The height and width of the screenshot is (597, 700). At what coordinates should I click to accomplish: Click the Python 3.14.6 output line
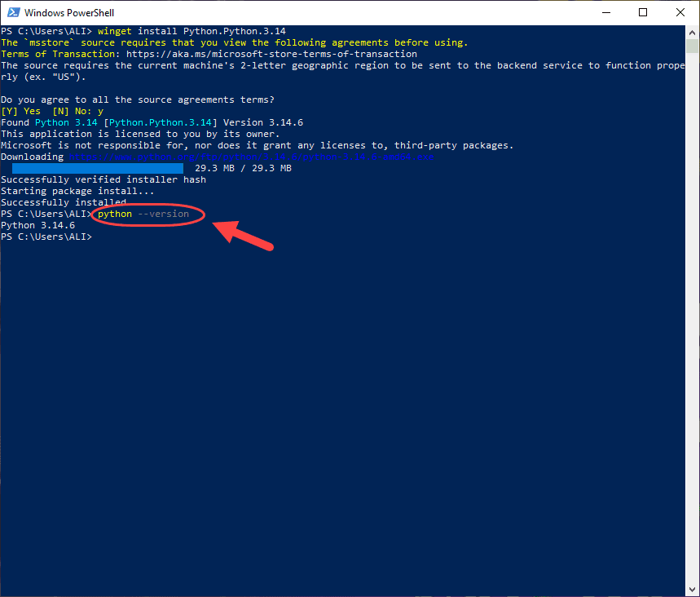coord(38,226)
